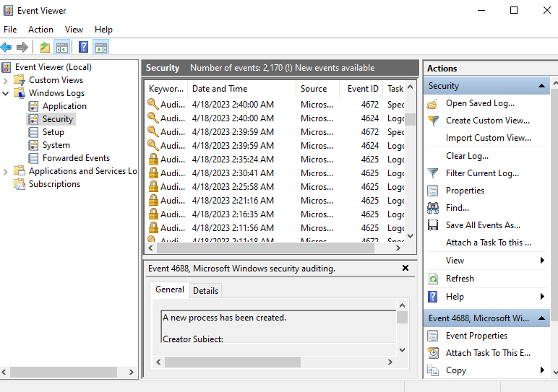Click Import Custom View... action
Image resolution: width=558 pixels, height=392 pixels.
489,138
